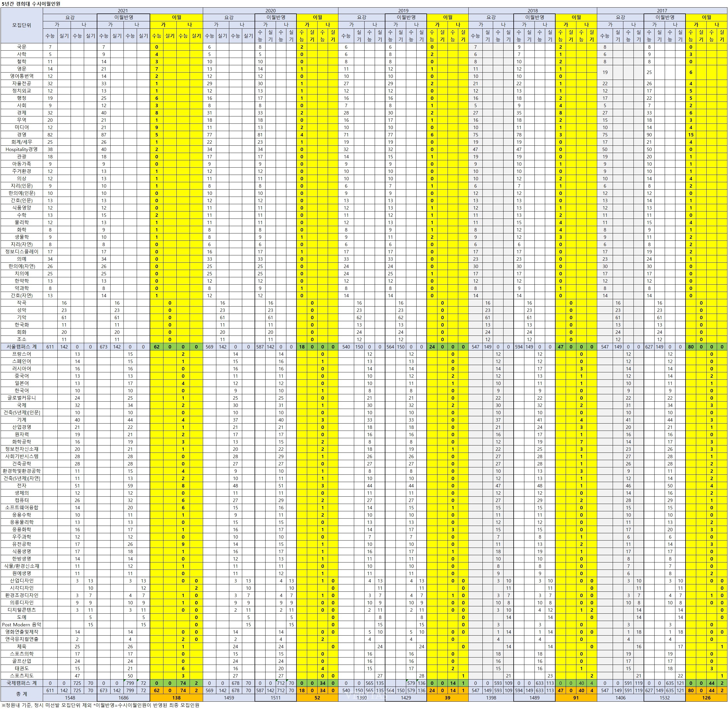The width and height of the screenshot is (728, 709).
Task: Click the '정보전자신소재' row label
Action: (x=22, y=449)
